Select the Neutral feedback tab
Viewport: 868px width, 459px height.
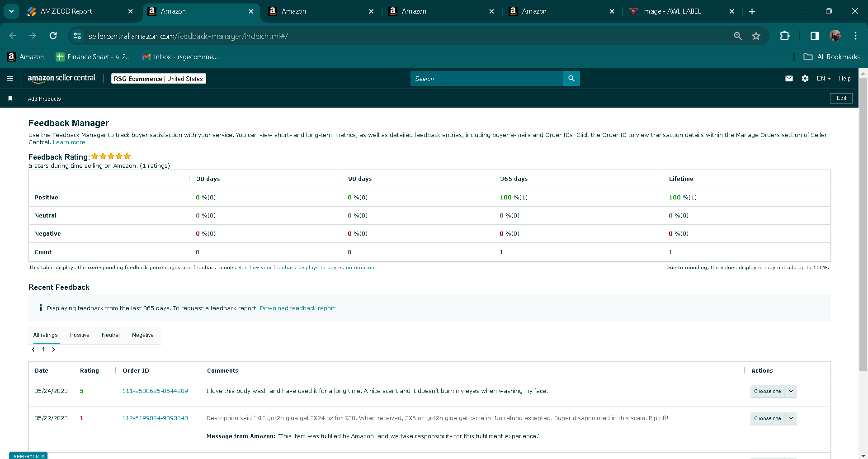111,335
